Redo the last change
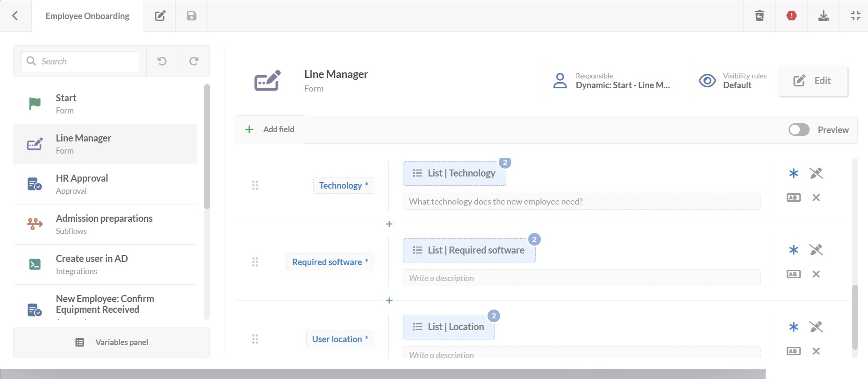 (194, 61)
